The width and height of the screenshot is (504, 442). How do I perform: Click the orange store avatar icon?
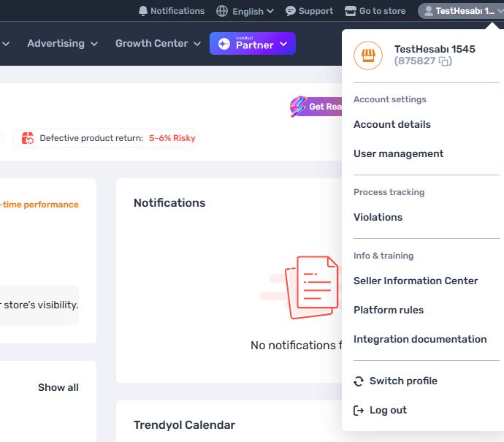point(368,56)
